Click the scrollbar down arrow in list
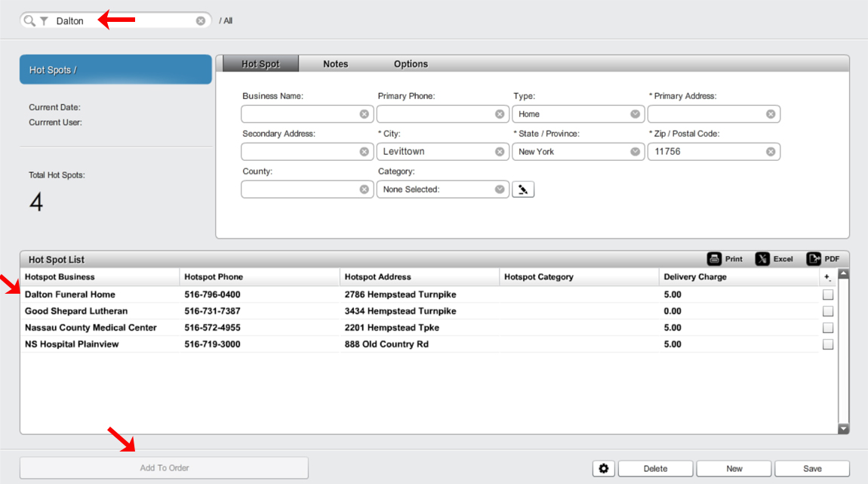The width and height of the screenshot is (868, 484). click(x=843, y=429)
